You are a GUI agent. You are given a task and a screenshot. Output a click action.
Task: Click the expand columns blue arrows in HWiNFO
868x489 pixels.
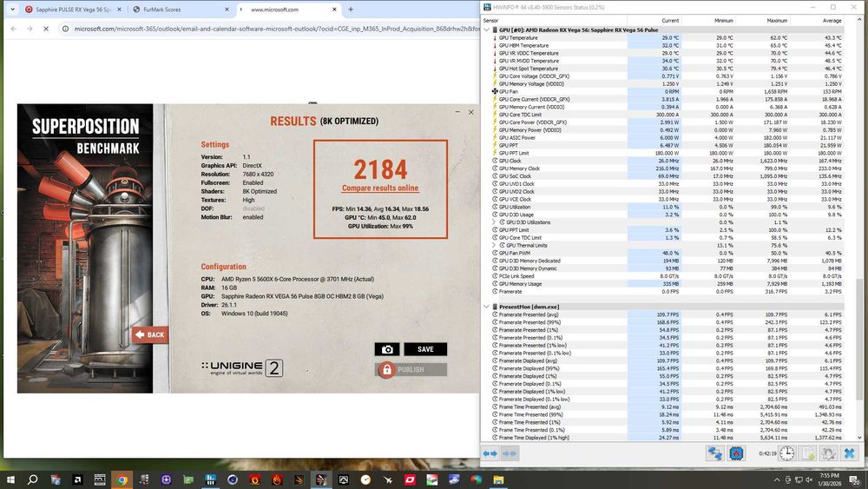490,453
